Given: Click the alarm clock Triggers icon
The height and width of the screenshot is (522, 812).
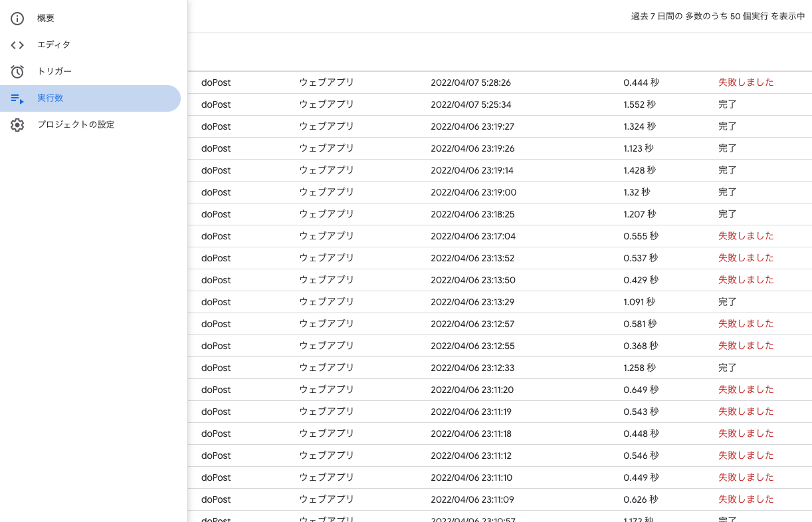Looking at the screenshot, I should pyautogui.click(x=17, y=72).
